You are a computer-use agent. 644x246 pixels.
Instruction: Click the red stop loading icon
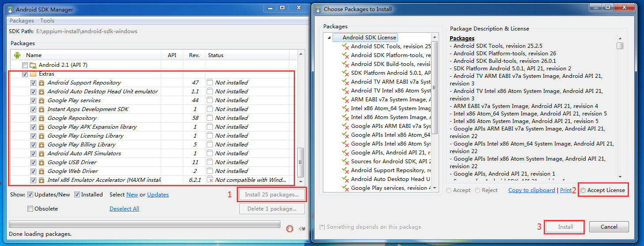290,228
